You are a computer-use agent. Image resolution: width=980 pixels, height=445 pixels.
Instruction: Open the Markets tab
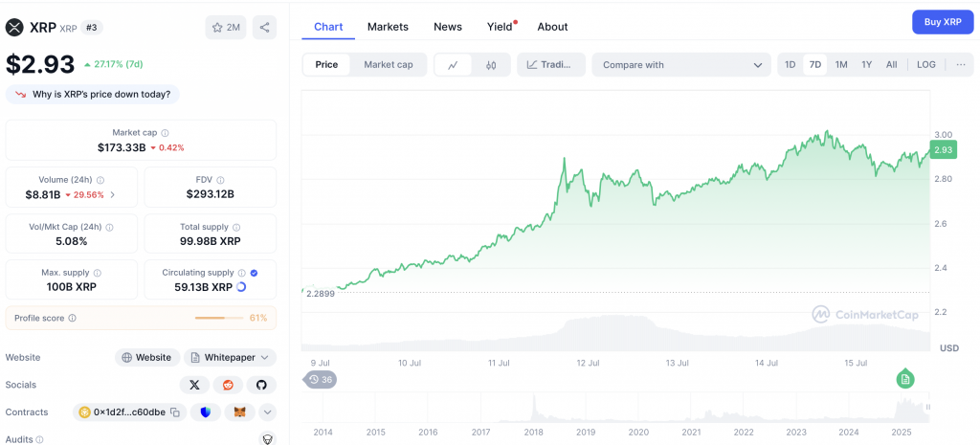click(388, 27)
